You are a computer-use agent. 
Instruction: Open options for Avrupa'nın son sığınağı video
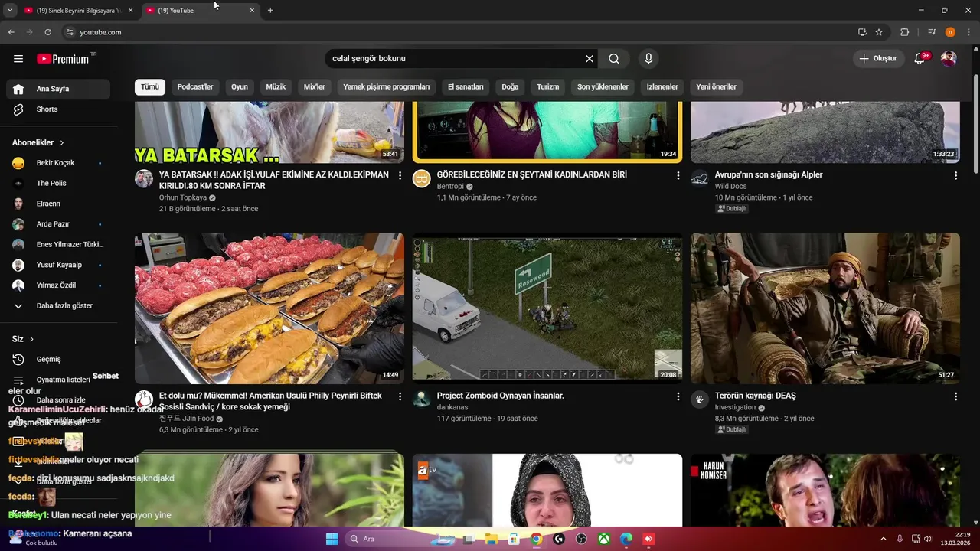click(955, 176)
